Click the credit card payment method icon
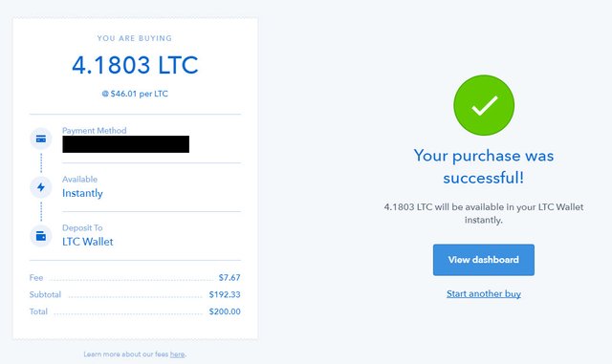612x364 pixels. 41,139
